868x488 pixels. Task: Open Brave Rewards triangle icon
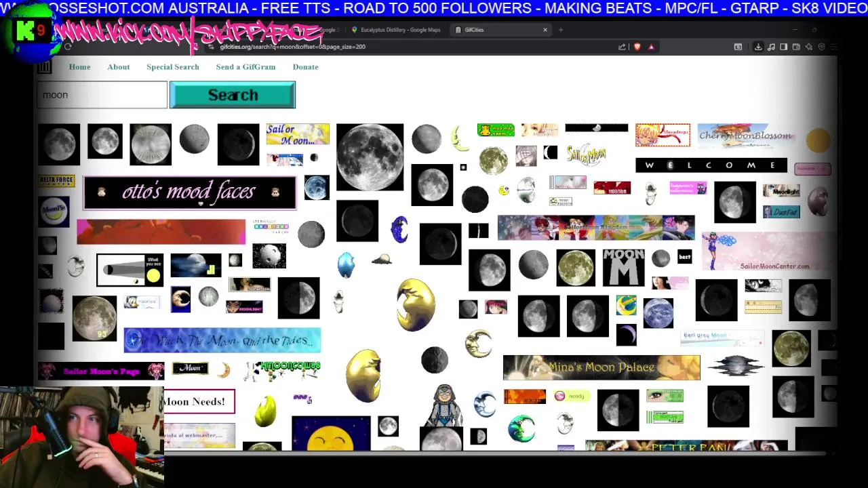pyautogui.click(x=651, y=47)
